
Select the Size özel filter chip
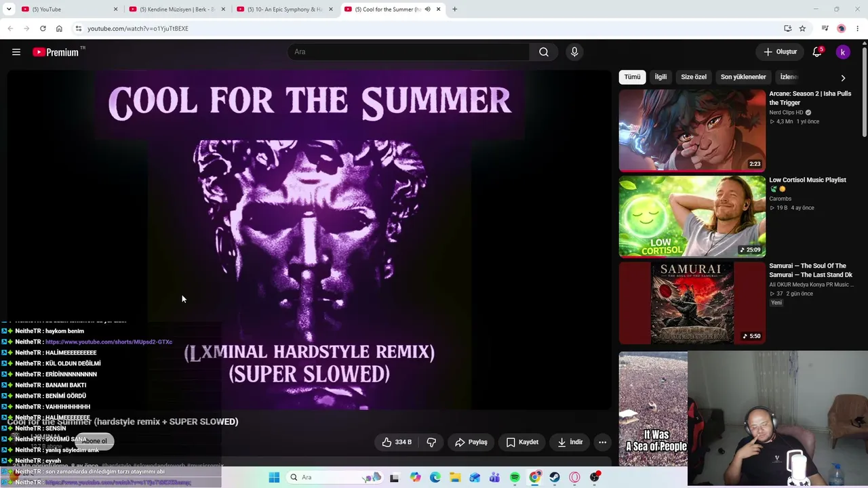694,77
